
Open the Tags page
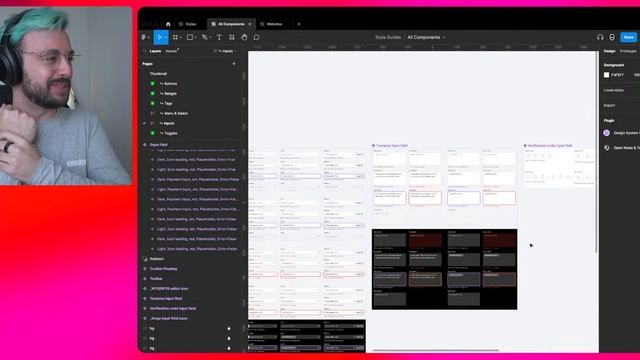coord(168,103)
